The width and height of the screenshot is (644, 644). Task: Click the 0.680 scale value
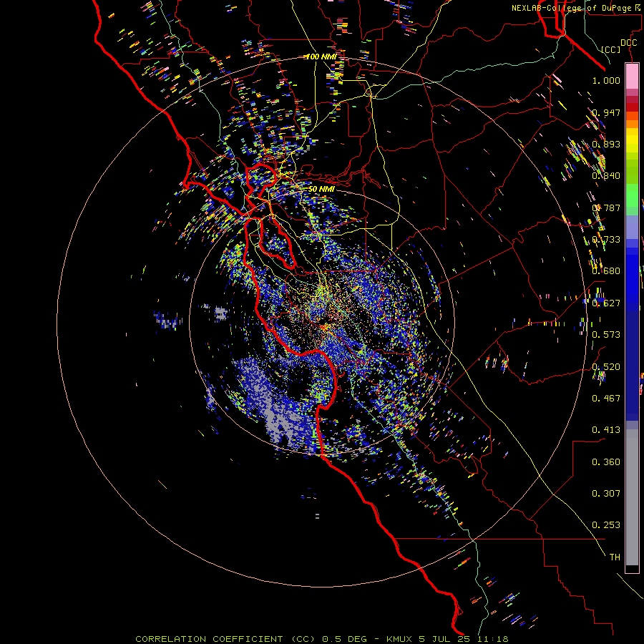[606, 271]
